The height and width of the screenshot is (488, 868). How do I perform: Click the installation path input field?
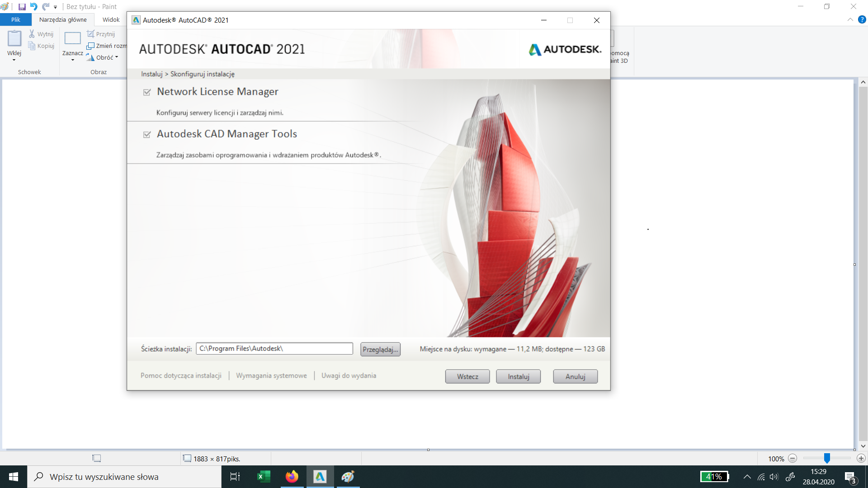[x=274, y=348]
